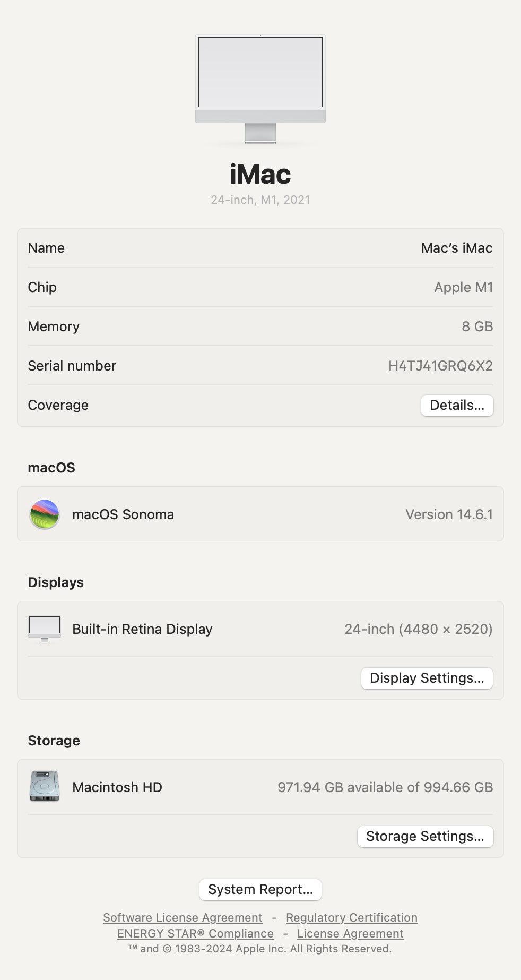Open Storage Settings
Image resolution: width=521 pixels, height=980 pixels.
point(424,836)
